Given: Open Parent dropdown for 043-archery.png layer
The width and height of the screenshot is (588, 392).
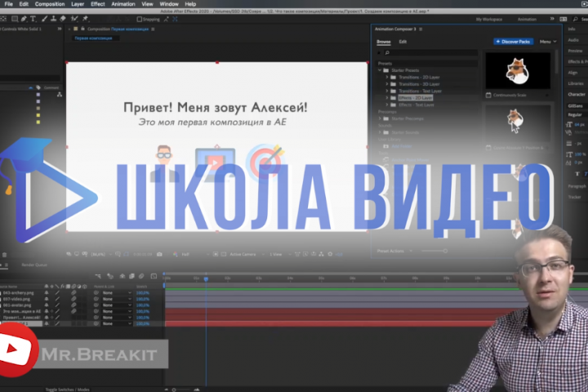Looking at the screenshot, I should [117, 292].
